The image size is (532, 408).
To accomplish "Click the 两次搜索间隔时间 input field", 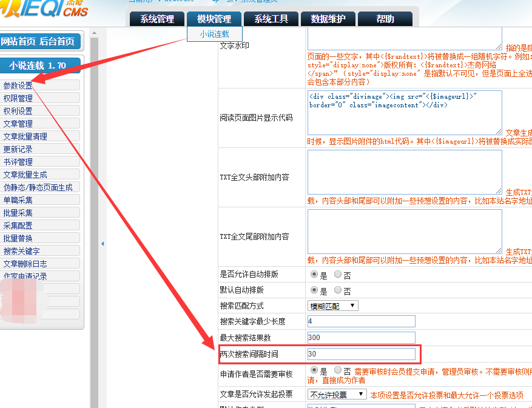I will tap(361, 353).
